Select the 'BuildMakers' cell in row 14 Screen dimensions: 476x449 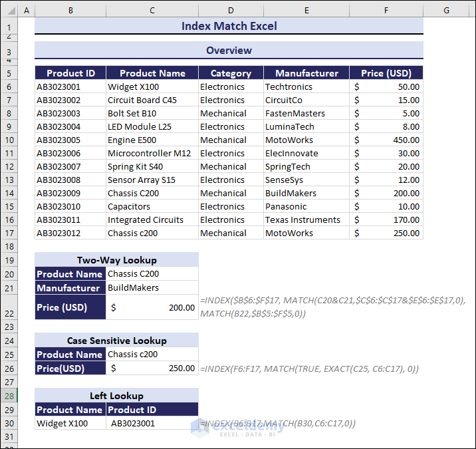pos(306,193)
